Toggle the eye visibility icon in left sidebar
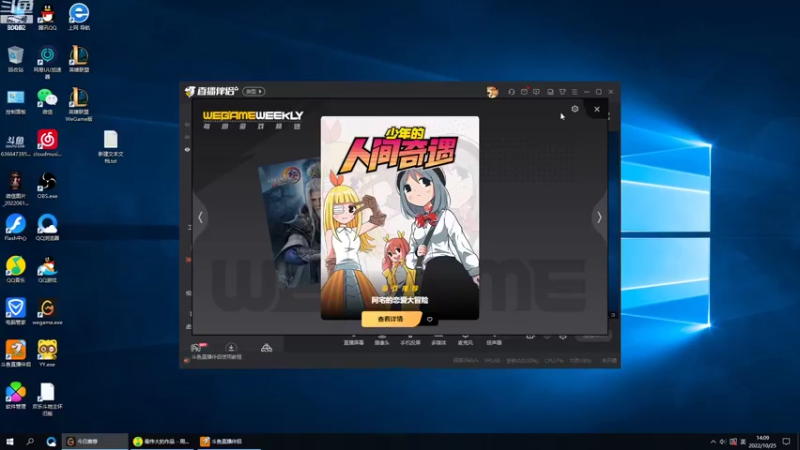Image resolution: width=800 pixels, height=450 pixels. pyautogui.click(x=187, y=149)
